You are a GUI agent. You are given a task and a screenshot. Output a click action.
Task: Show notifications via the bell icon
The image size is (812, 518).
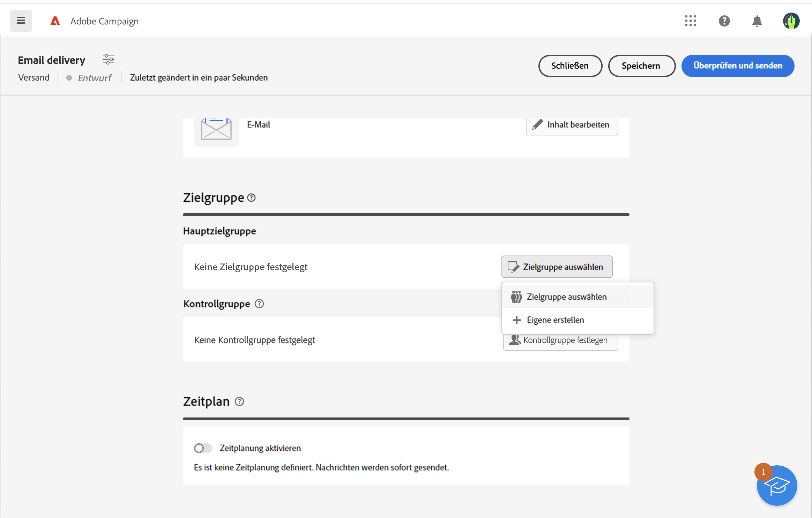point(757,21)
